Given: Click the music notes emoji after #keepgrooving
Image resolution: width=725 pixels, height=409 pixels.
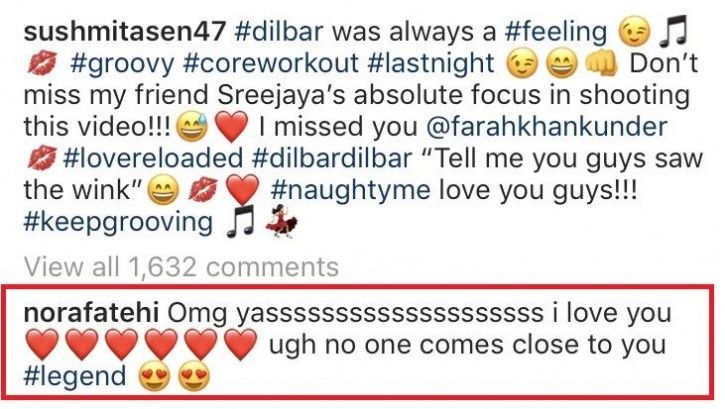Looking at the screenshot, I should pos(240,221).
